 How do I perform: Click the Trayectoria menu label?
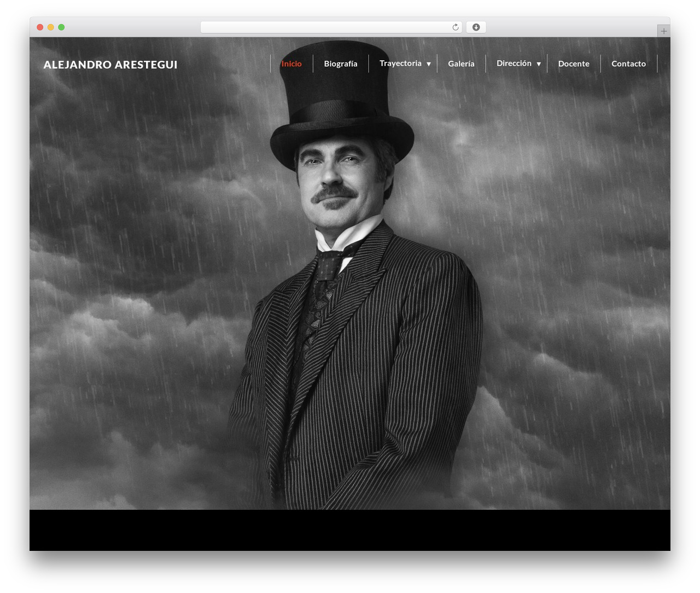pos(400,63)
